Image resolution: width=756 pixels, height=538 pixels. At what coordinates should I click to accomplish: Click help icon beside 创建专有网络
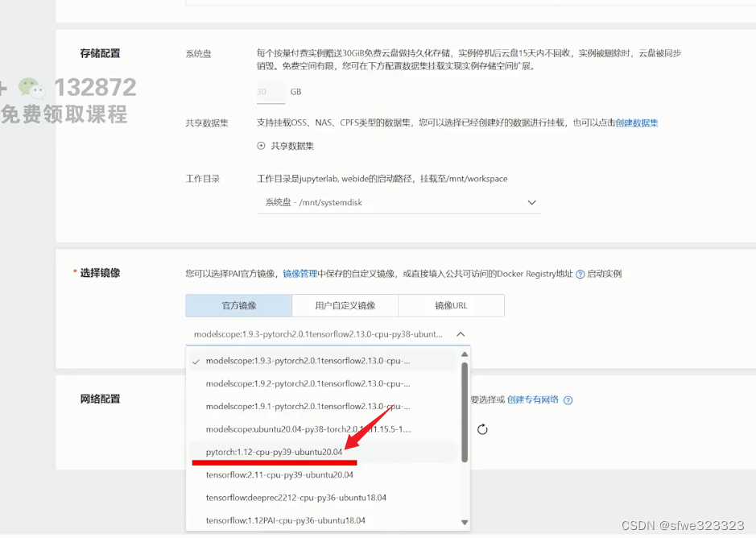click(x=568, y=400)
